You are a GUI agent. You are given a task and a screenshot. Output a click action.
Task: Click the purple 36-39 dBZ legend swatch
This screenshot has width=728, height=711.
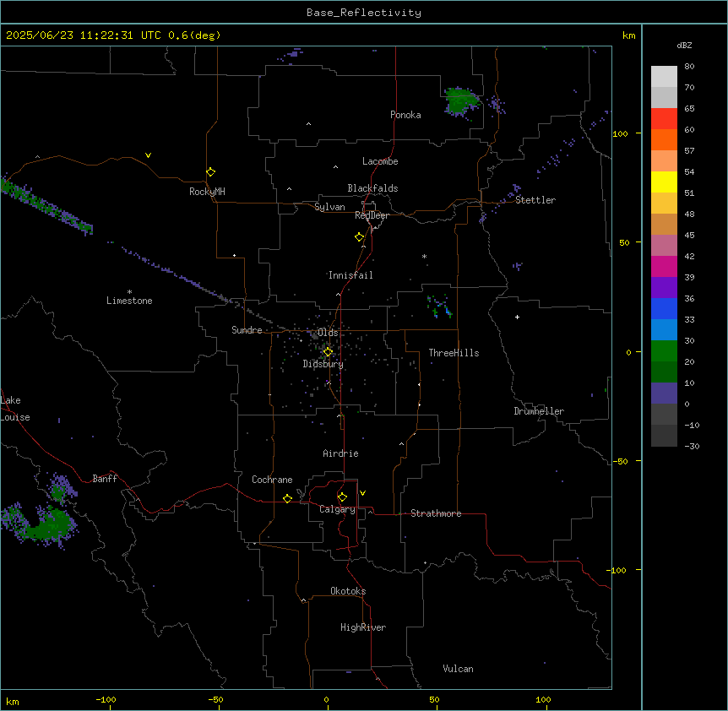(664, 288)
